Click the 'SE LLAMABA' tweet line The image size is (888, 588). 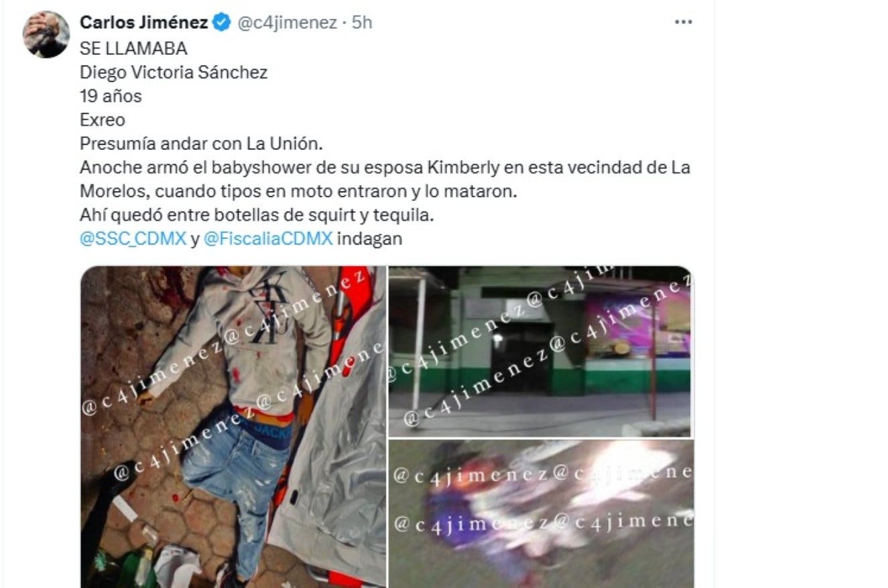(133, 49)
